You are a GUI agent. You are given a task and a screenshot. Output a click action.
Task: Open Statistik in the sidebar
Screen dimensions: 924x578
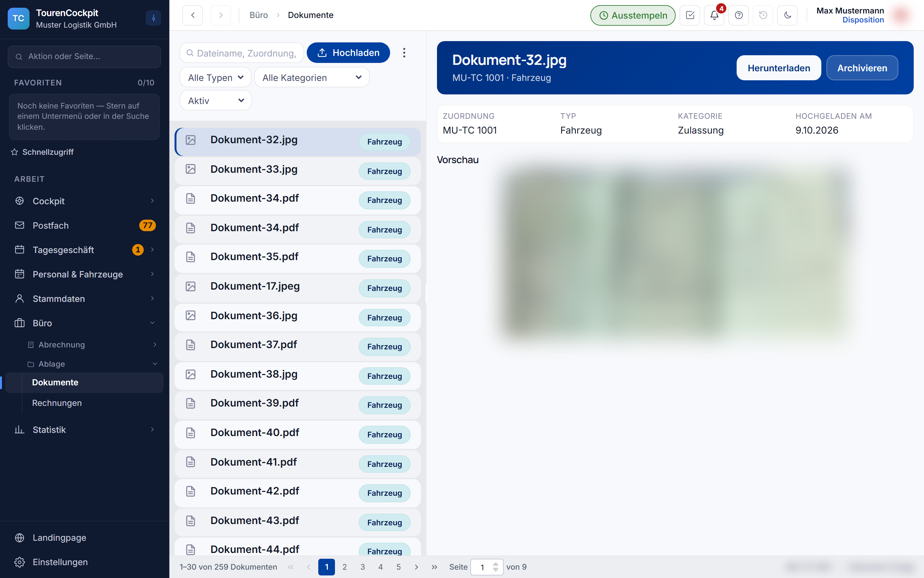[84, 430]
